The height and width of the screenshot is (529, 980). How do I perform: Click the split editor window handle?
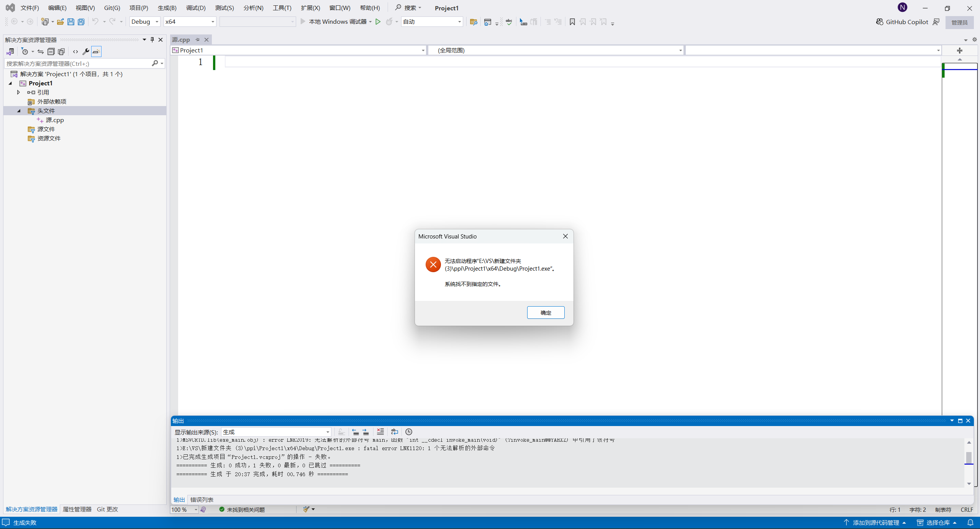(x=959, y=51)
